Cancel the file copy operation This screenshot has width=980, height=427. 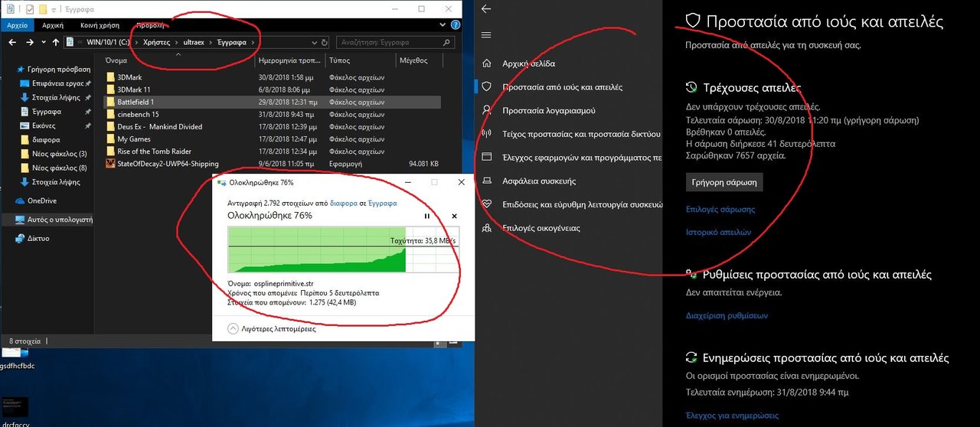pyautogui.click(x=454, y=217)
